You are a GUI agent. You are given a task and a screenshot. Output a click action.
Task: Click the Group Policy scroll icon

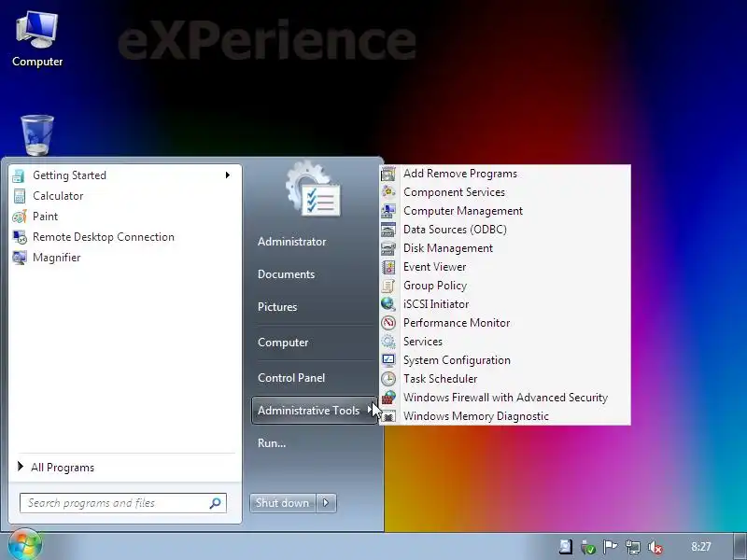coord(388,286)
